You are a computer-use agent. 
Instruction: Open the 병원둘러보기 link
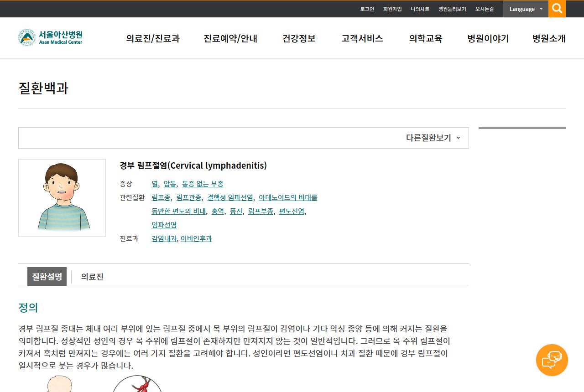pos(452,9)
